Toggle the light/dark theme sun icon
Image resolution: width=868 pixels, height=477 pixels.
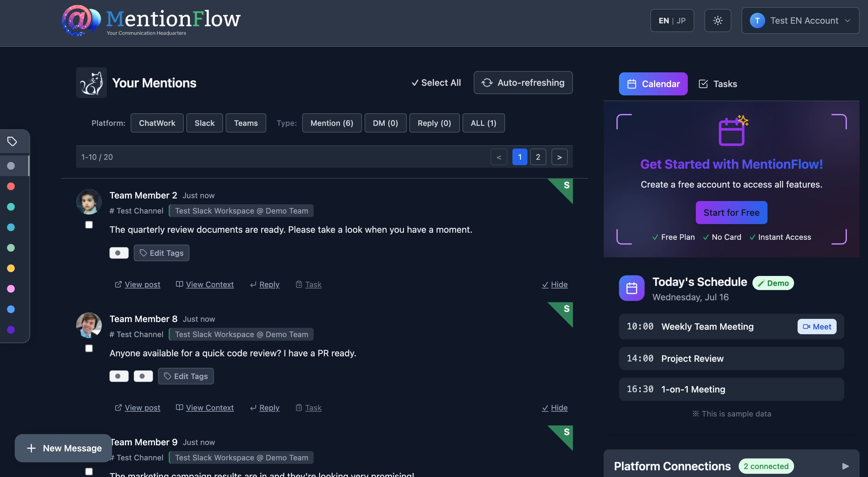[x=717, y=20]
